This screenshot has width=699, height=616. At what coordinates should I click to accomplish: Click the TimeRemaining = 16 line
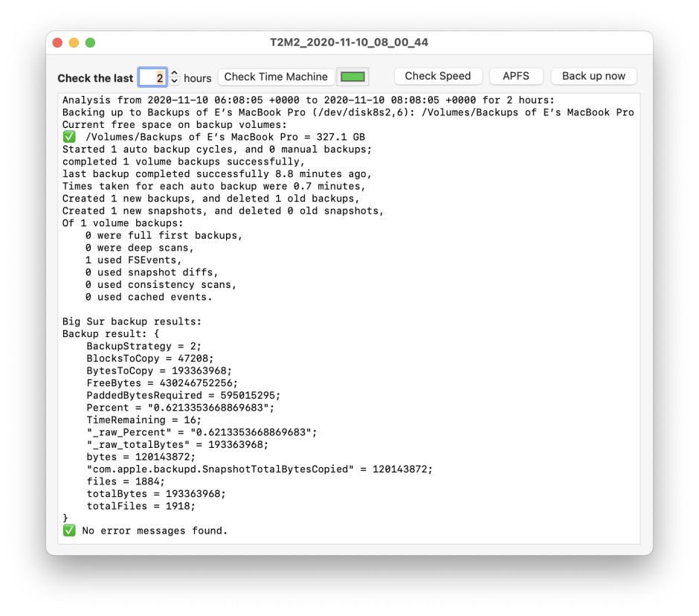pyautogui.click(x=144, y=420)
